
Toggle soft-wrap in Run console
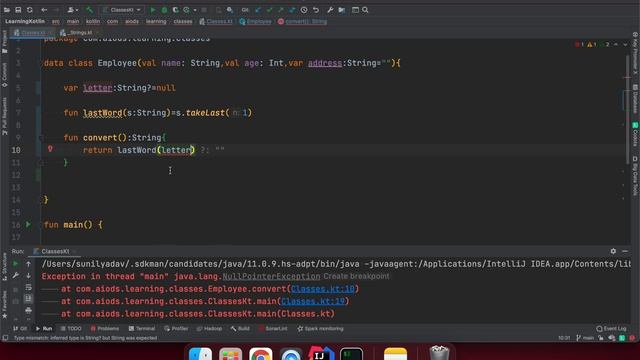(x=28, y=288)
